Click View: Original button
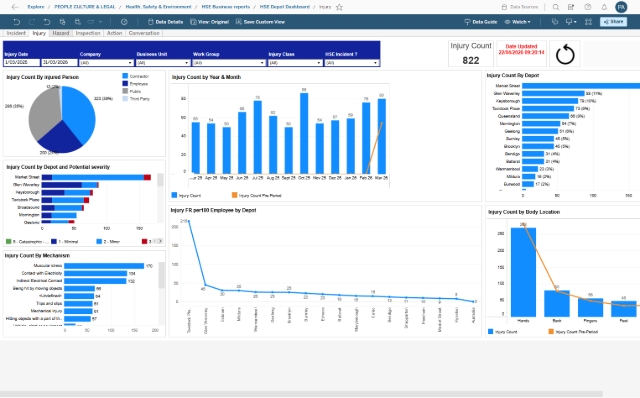Viewport: 640px width, 398px height. click(x=209, y=22)
